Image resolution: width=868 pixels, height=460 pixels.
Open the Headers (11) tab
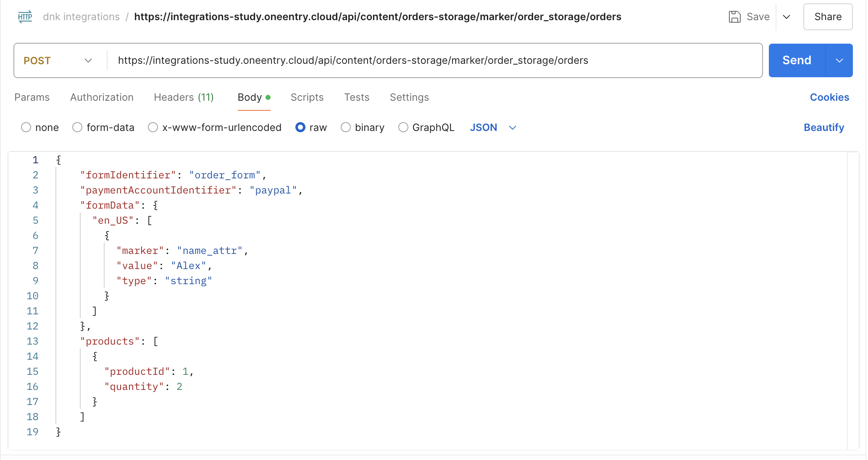pyautogui.click(x=184, y=97)
